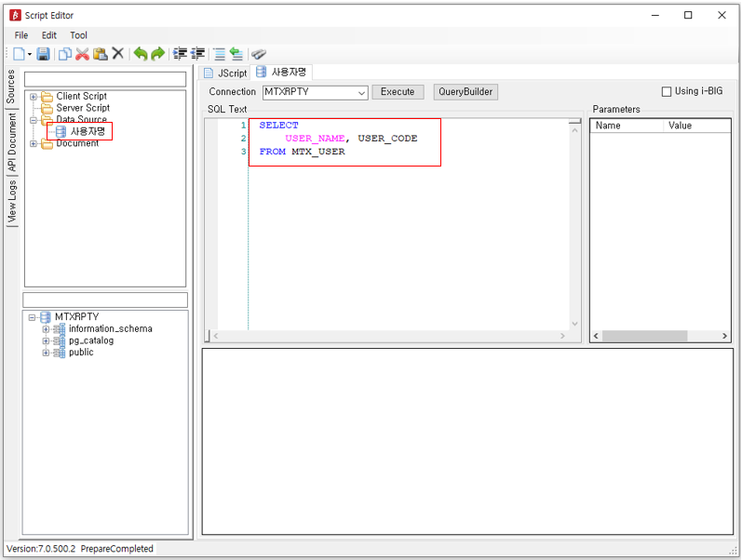Open the Sources side tab
This screenshot has height=560, width=742.
(x=11, y=87)
